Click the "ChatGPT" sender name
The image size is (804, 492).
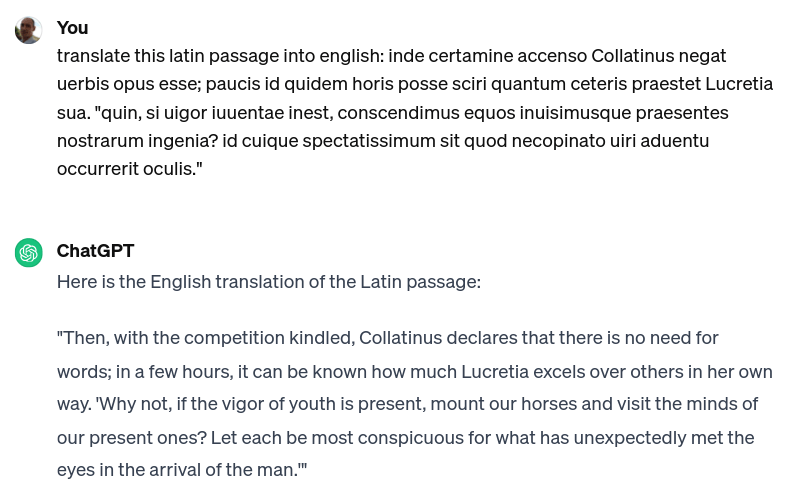pos(95,251)
